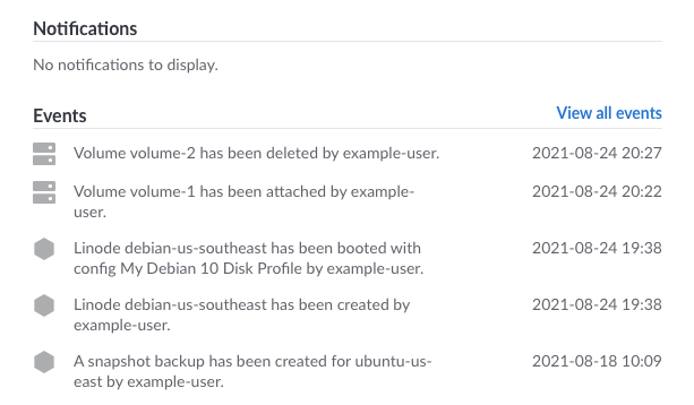
Task: Click hexagon icon next to Linode created event
Action: click(x=44, y=306)
